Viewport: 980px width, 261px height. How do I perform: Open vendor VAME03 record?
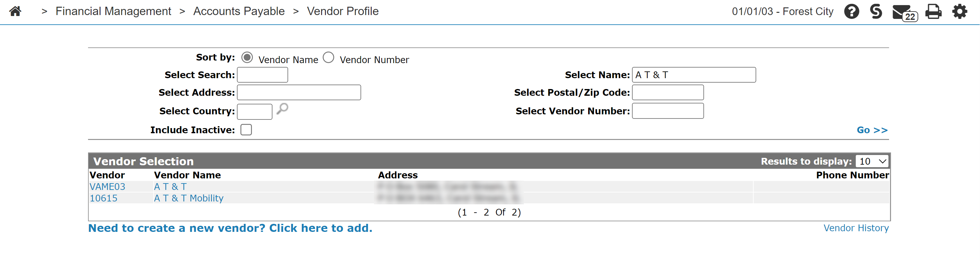tap(107, 187)
